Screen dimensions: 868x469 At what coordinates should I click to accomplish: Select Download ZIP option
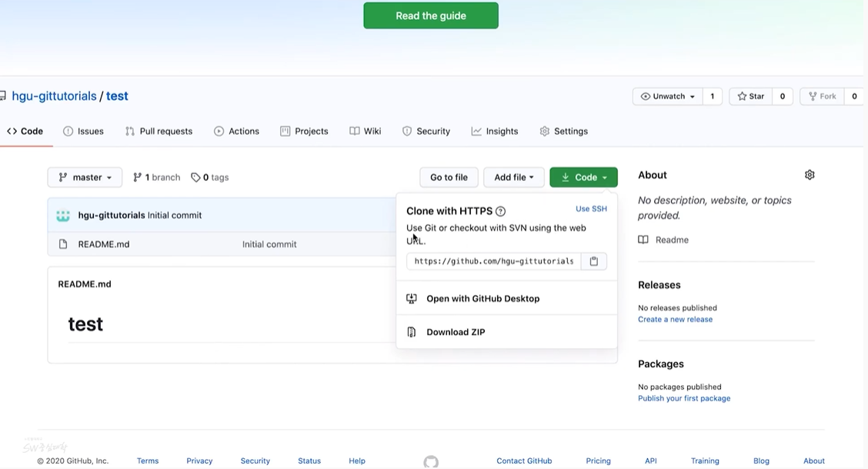pyautogui.click(x=506, y=332)
